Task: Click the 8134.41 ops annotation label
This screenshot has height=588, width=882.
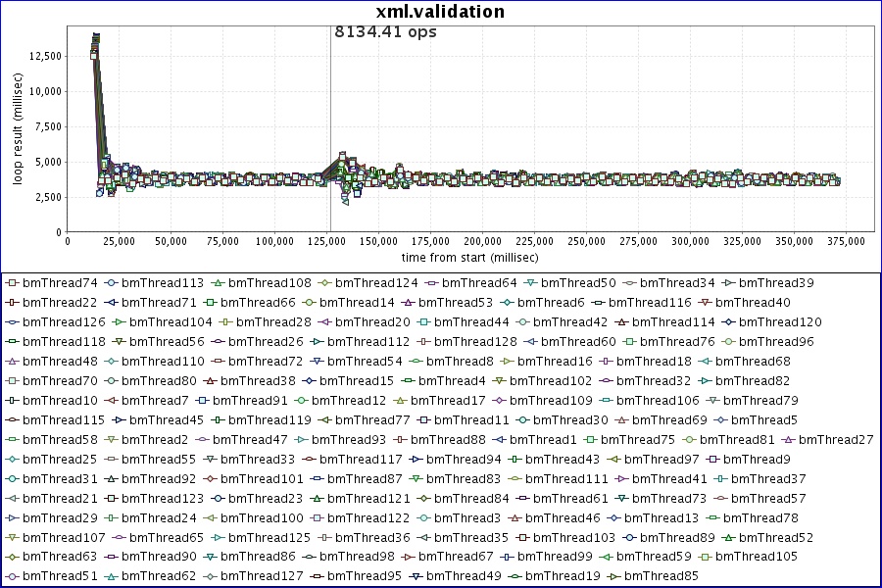Action: pyautogui.click(x=385, y=32)
